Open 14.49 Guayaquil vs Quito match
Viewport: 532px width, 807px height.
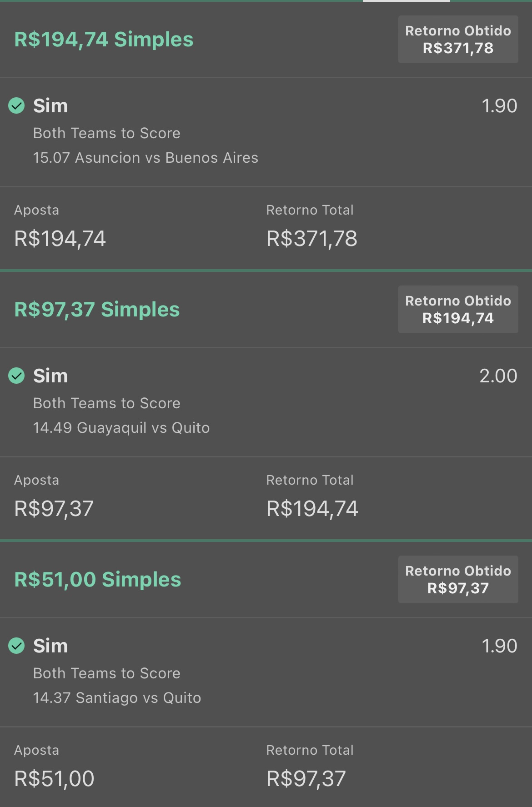(121, 428)
